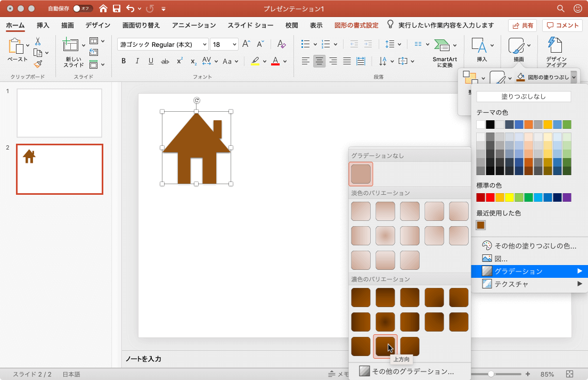The width and height of the screenshot is (588, 380).
Task: Click the Format Painter brush icon
Action: (x=38, y=64)
